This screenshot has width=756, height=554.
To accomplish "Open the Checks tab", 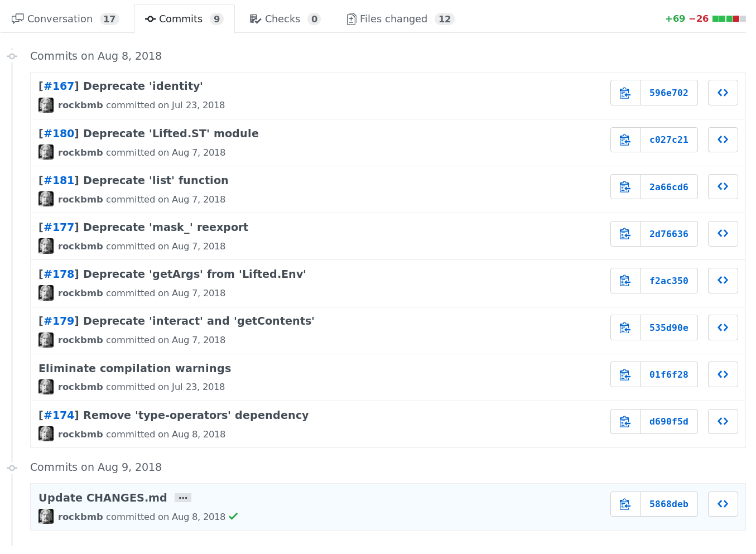I will tap(285, 19).
